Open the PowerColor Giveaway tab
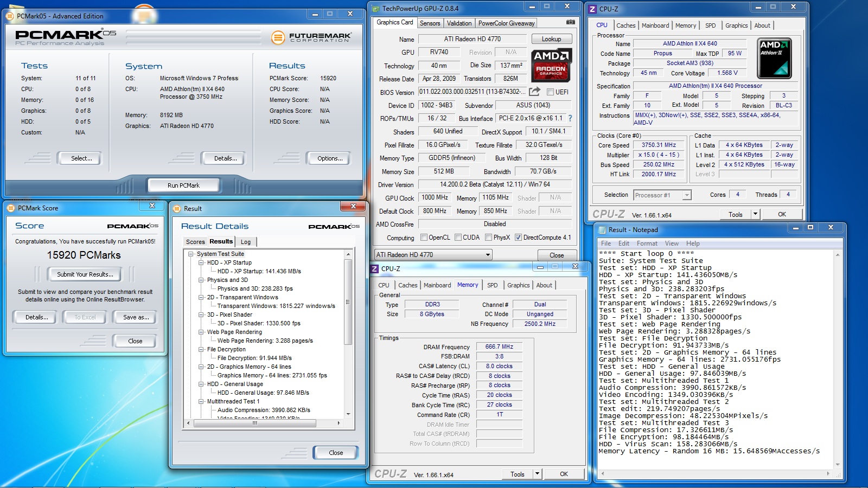Screen dimensions: 868x488 click(506, 23)
